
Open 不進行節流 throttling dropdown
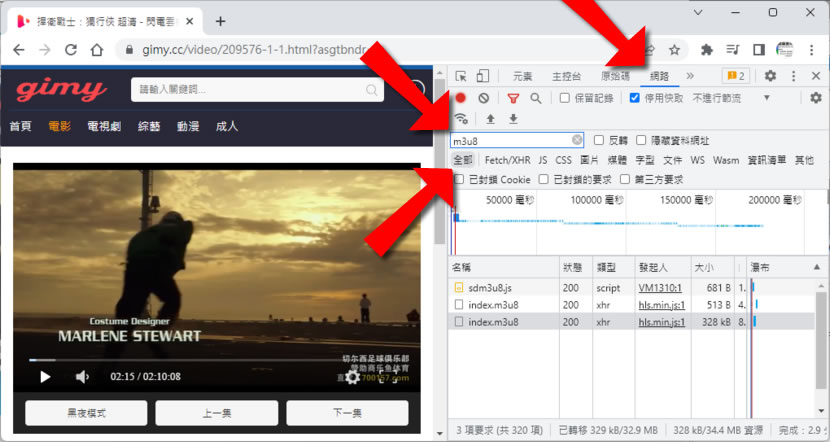click(730, 98)
